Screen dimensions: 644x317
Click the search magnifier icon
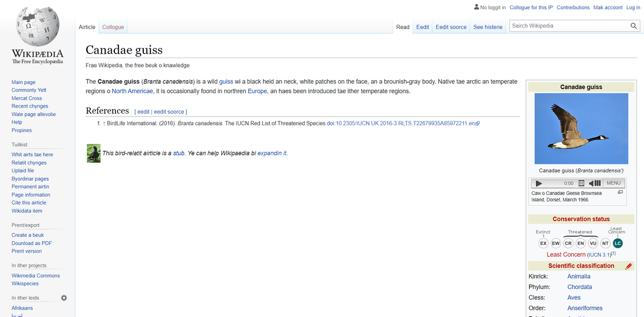point(633,26)
